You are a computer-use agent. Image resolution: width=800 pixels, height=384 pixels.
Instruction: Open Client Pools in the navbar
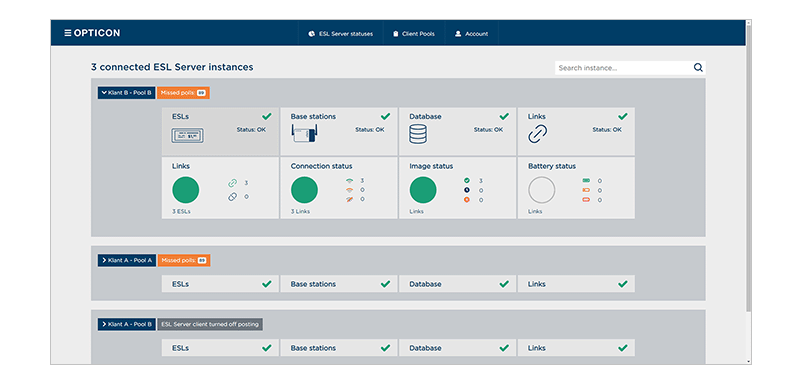pos(414,34)
